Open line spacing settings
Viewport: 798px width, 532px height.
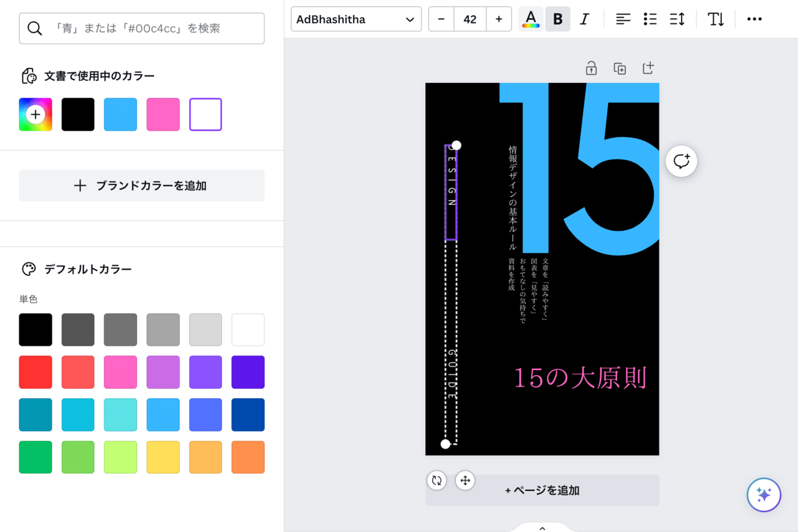[677, 19]
